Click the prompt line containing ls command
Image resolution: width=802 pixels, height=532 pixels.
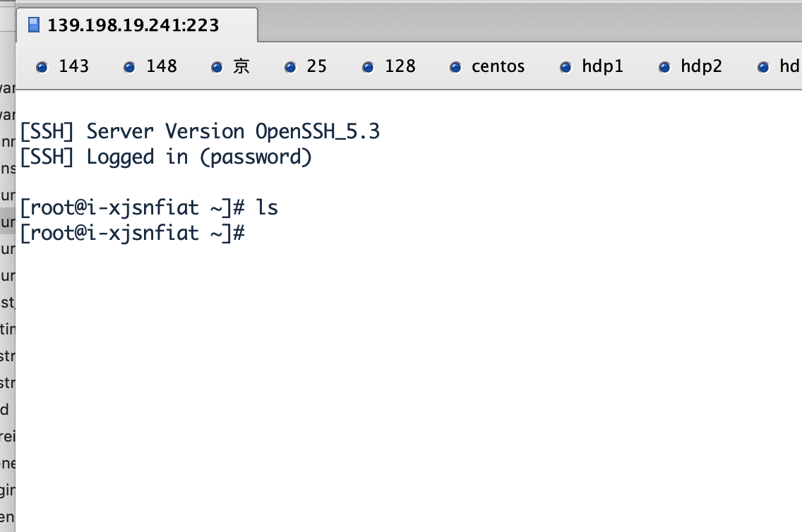pos(149,208)
